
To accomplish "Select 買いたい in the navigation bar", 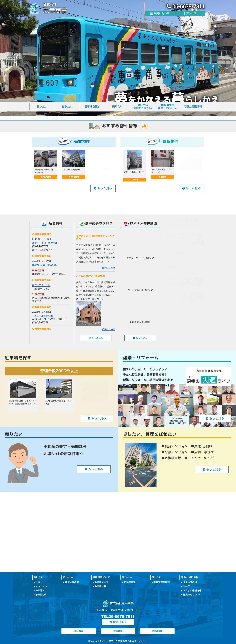I will [x=42, y=107].
